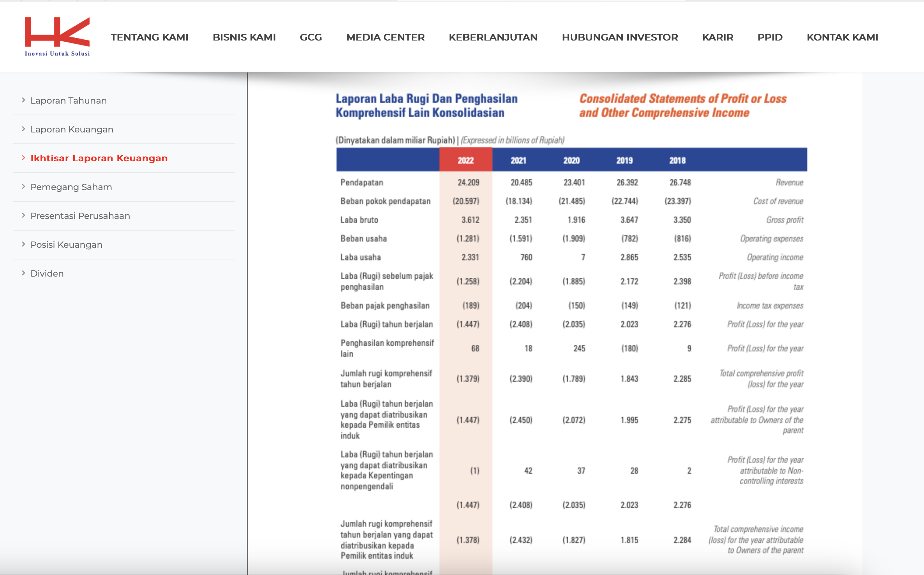The image size is (924, 575).
Task: Open the Media Center menu
Action: tap(385, 37)
